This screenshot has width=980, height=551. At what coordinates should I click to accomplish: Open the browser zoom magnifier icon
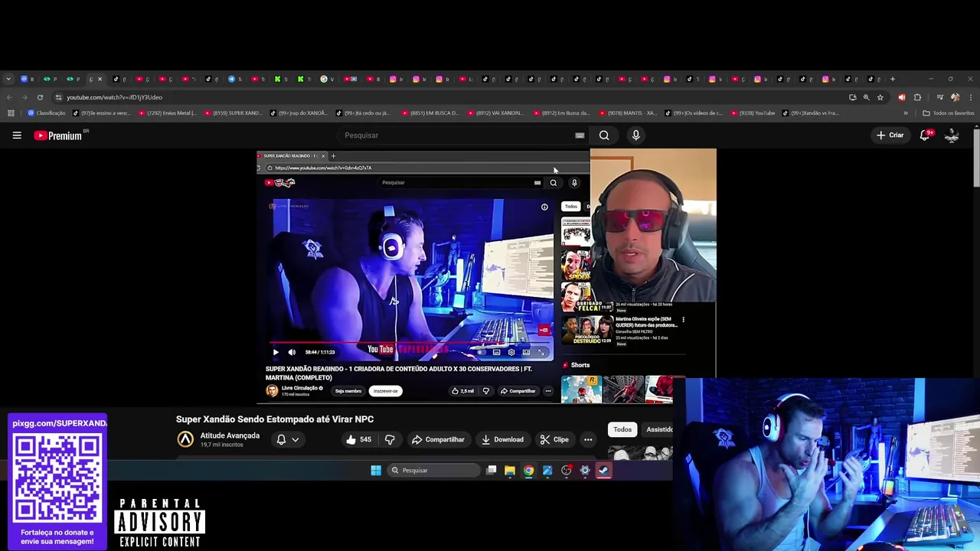point(866,97)
